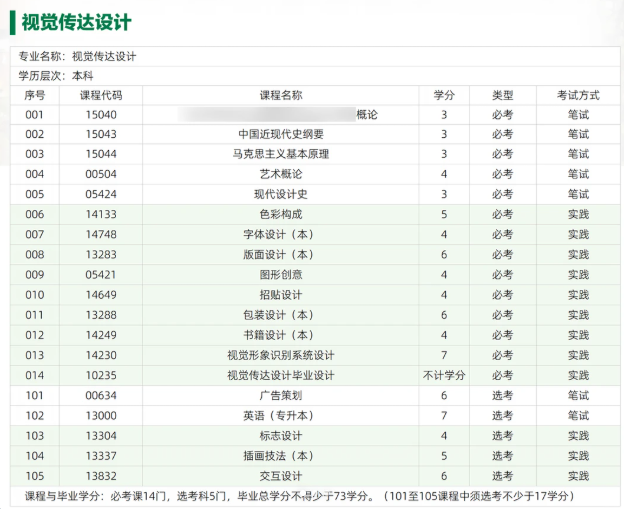Click the 课程与毕业学分 footer note

pos(300,496)
